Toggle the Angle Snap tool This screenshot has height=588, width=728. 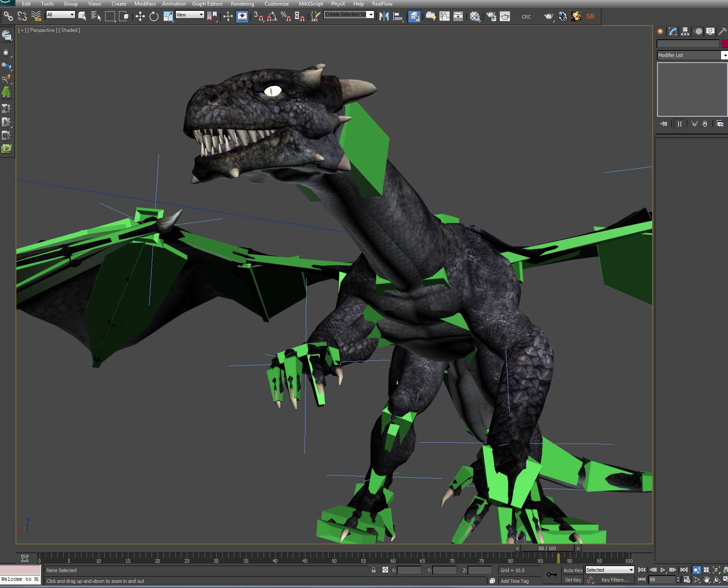[272, 16]
